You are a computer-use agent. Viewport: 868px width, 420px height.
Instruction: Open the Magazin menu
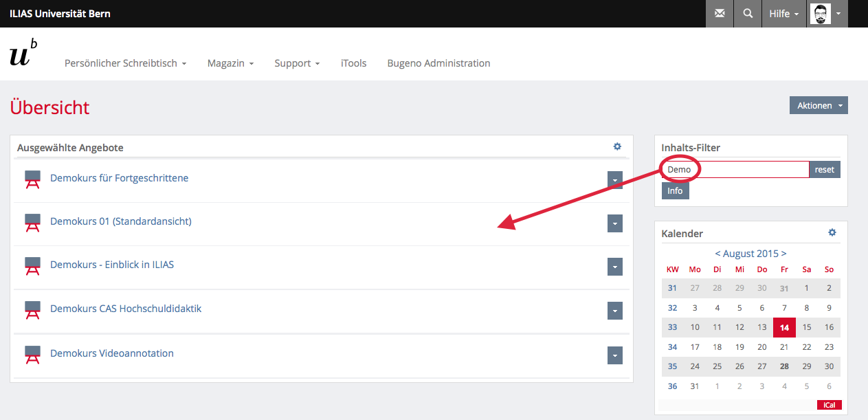(x=230, y=63)
